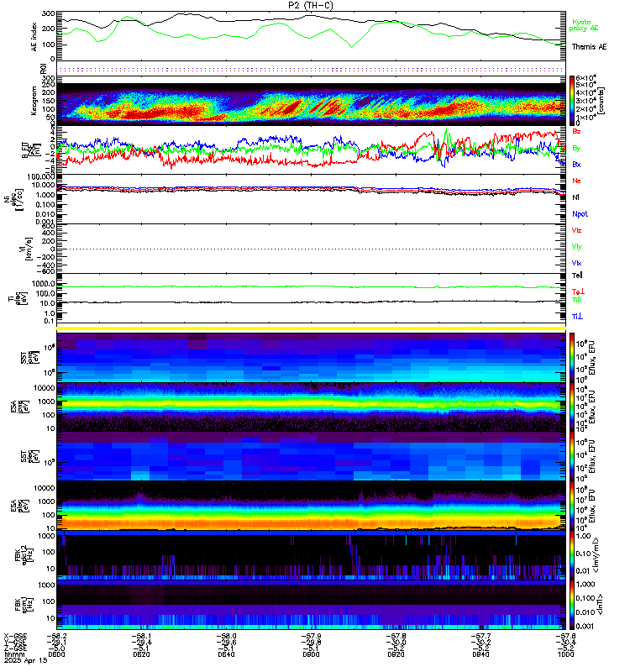Select the red "Ne" density legend label
The height and width of the screenshot is (672, 630).
[x=576, y=181]
